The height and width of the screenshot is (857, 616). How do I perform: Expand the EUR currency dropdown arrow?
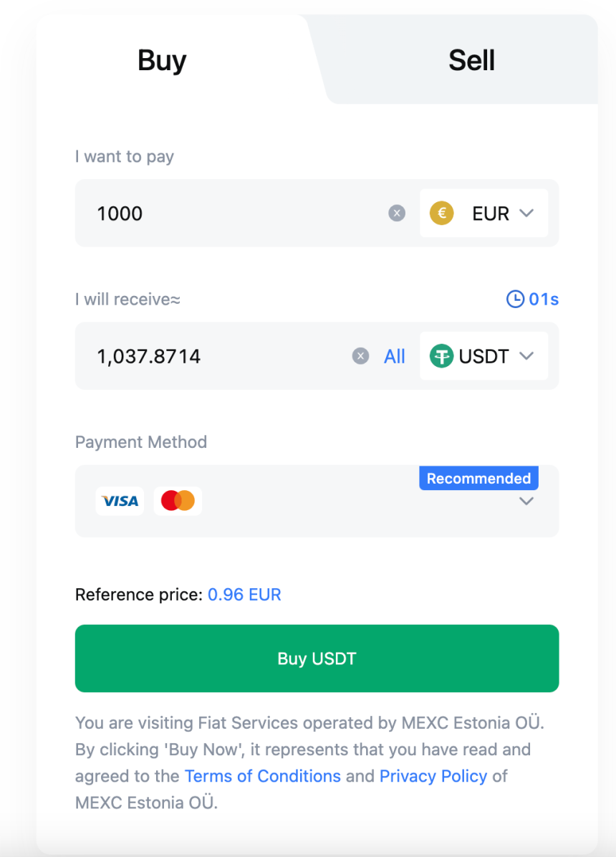click(x=526, y=213)
